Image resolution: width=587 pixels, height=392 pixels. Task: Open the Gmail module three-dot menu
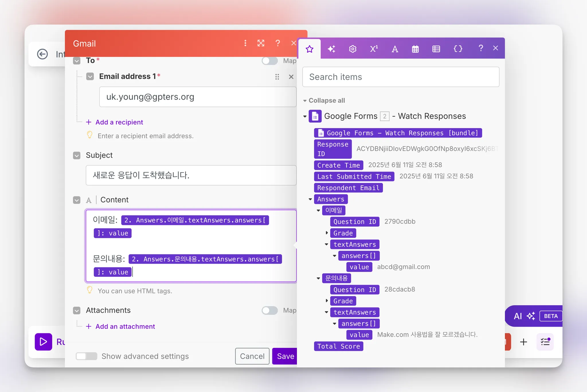pos(245,43)
